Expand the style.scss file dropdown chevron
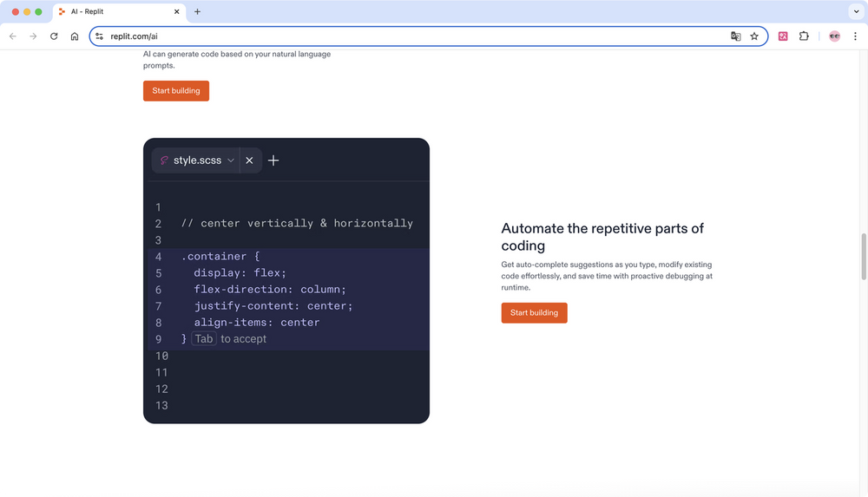868x497 pixels. 231,160
